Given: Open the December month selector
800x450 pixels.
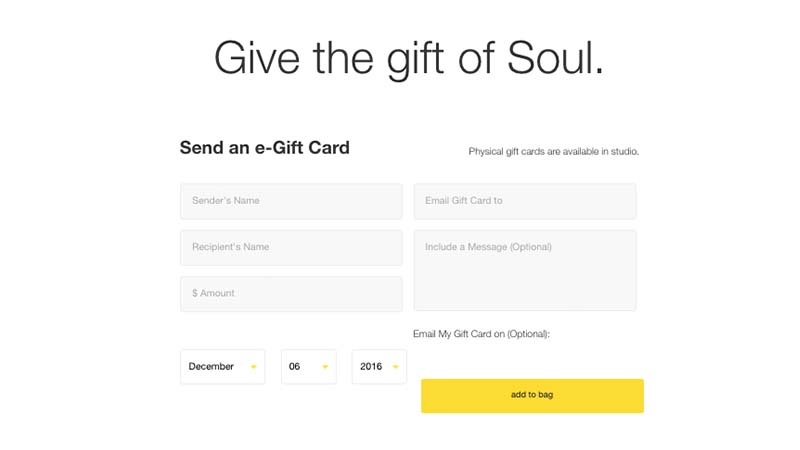Looking at the screenshot, I should point(222,366).
